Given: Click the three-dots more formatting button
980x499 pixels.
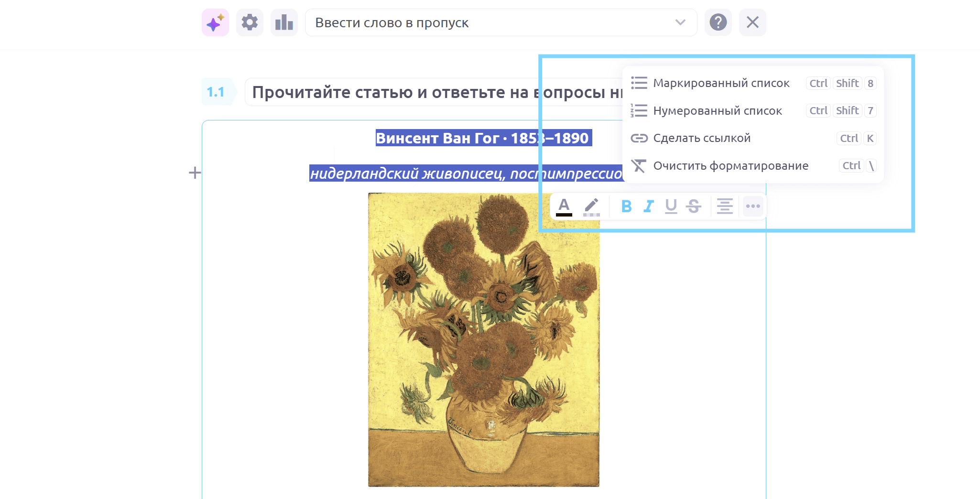Looking at the screenshot, I should (753, 206).
